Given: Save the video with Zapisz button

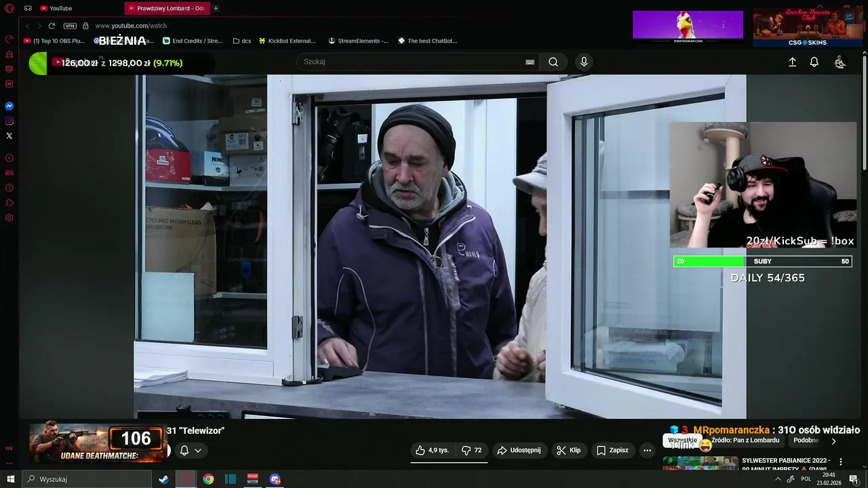Looking at the screenshot, I should tap(612, 450).
